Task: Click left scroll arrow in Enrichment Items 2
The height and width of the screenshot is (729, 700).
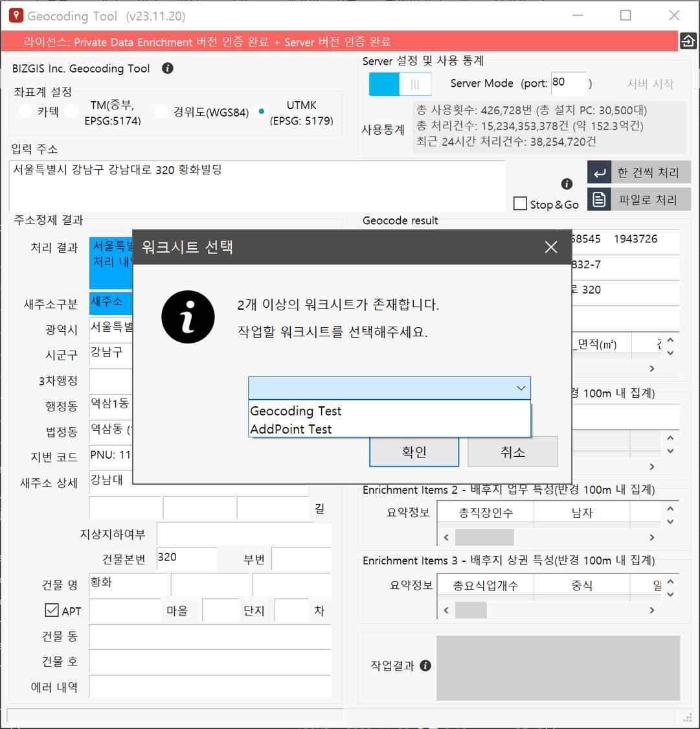Action: pyautogui.click(x=446, y=537)
